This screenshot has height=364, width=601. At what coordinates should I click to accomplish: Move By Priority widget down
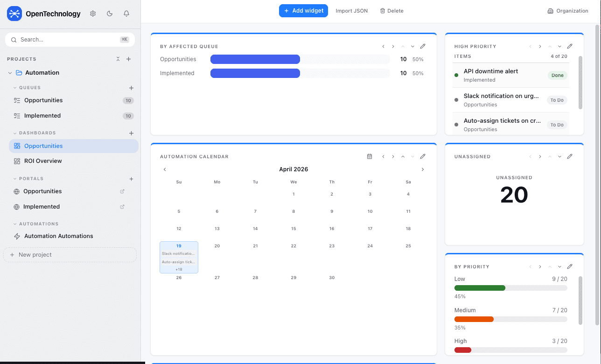[559, 266]
